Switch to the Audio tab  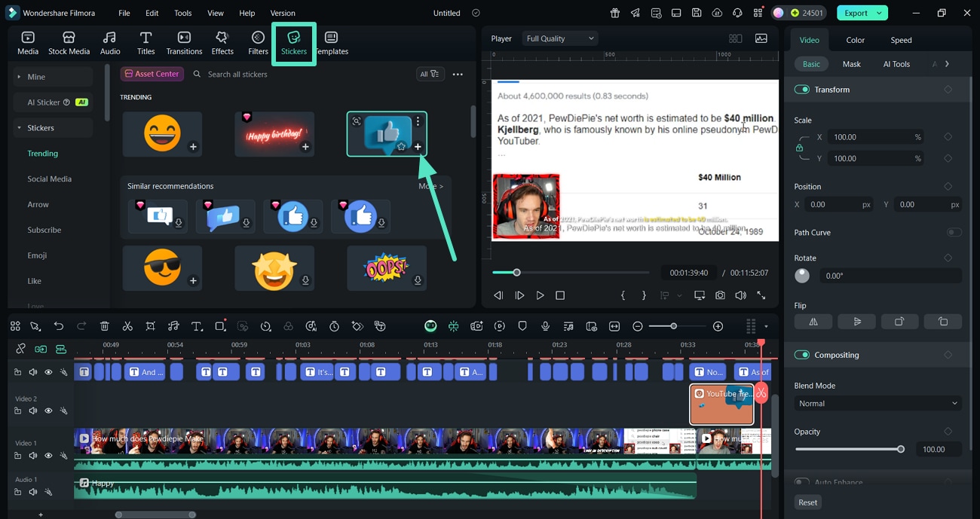[x=110, y=43]
